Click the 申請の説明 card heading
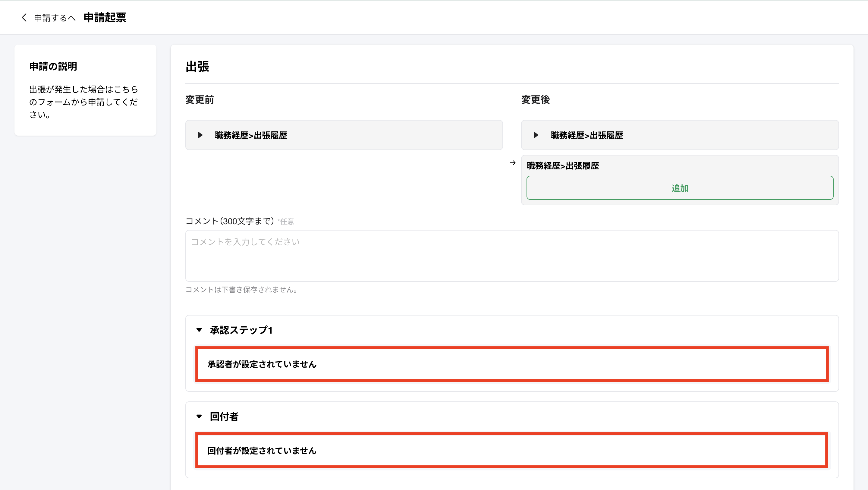The image size is (868, 490). [53, 66]
